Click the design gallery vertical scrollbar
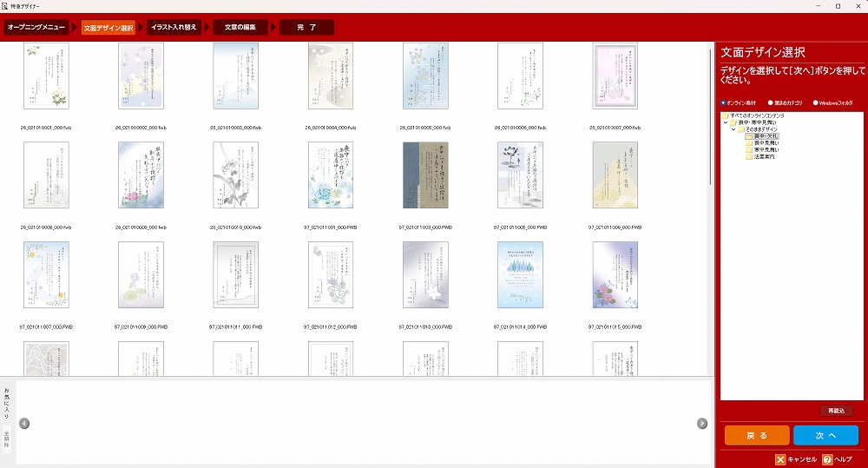Viewport: 868px width, 468px height. (710, 113)
